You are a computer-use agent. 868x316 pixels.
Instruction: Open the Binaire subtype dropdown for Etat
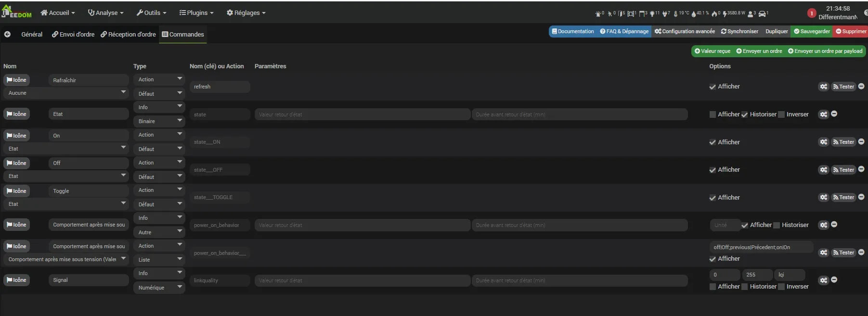(x=159, y=121)
